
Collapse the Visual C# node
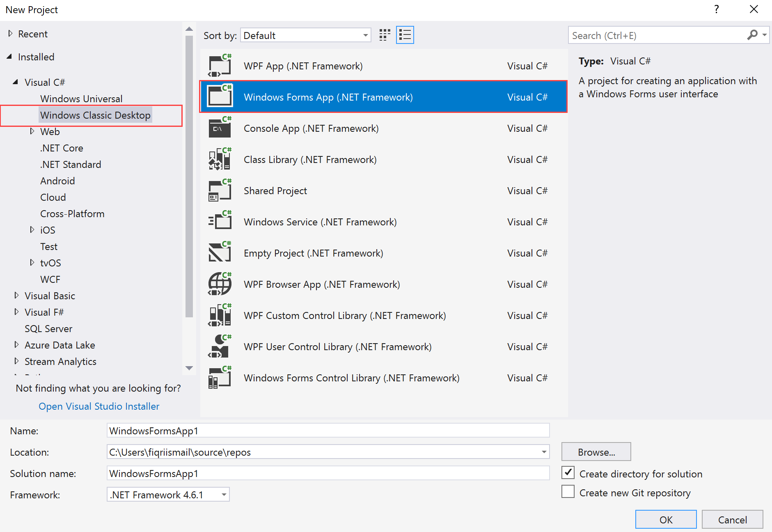[16, 82]
